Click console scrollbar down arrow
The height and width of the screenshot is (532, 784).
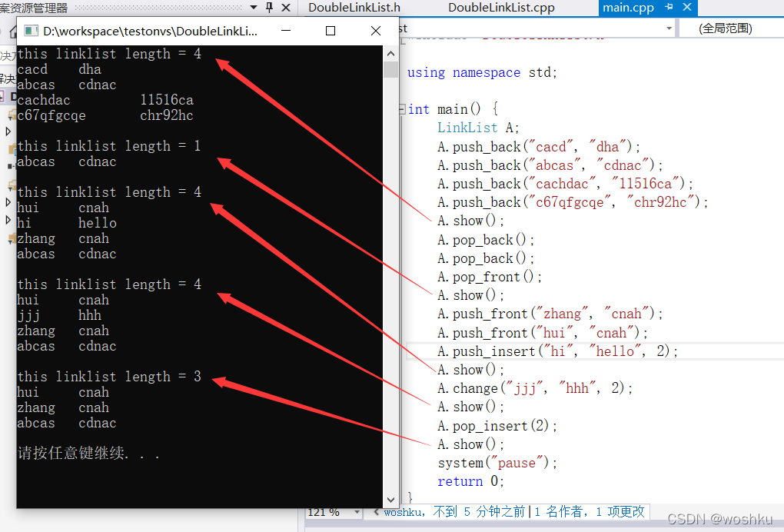[391, 500]
